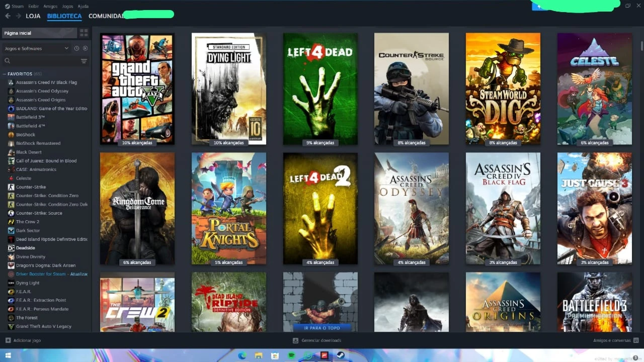Open the Ajuda menu
Screen dimensions: 644x362
83,6
